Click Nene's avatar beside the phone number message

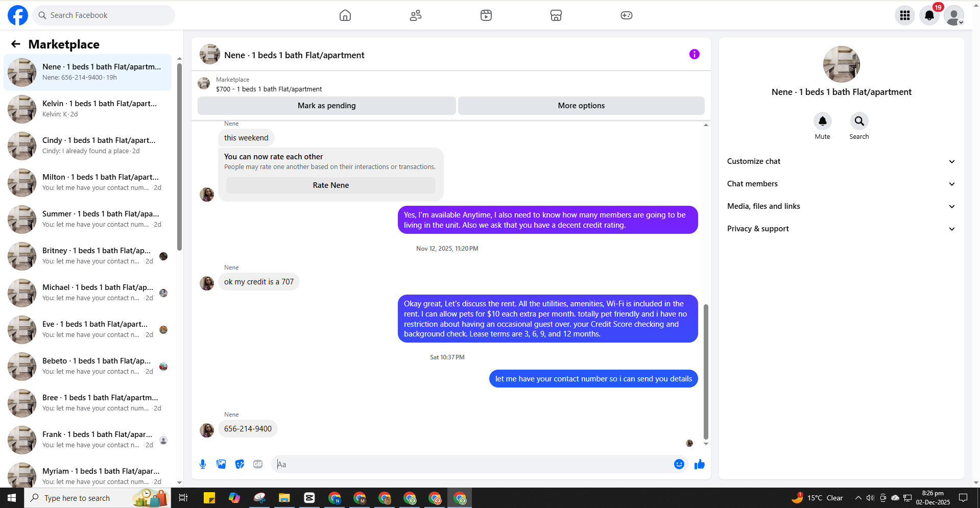[207, 430]
